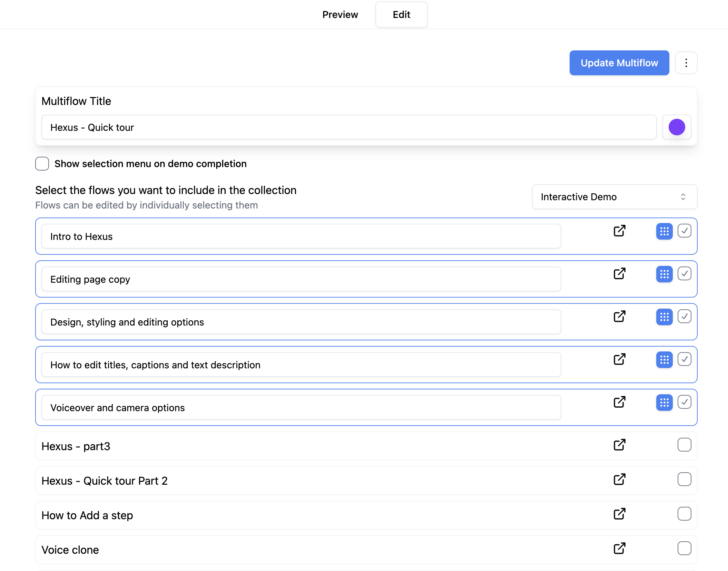Switch to the Preview tab
Screen dimensions: 728x571
pyautogui.click(x=340, y=14)
